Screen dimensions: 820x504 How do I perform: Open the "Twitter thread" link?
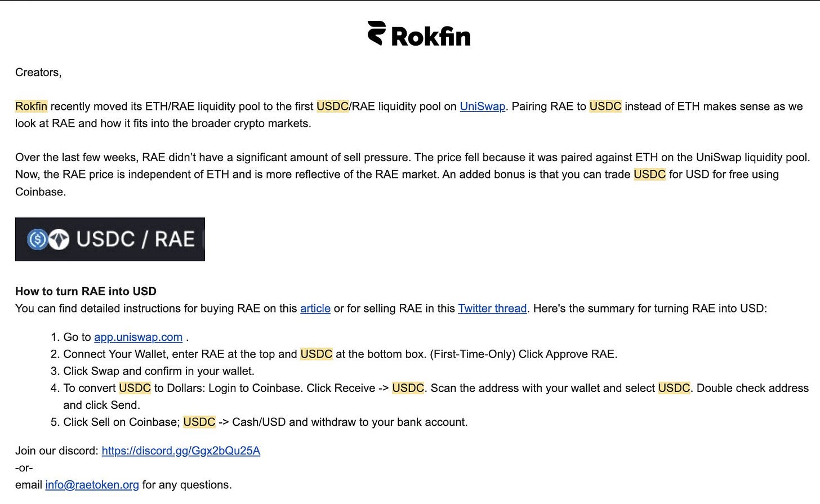tap(492, 309)
